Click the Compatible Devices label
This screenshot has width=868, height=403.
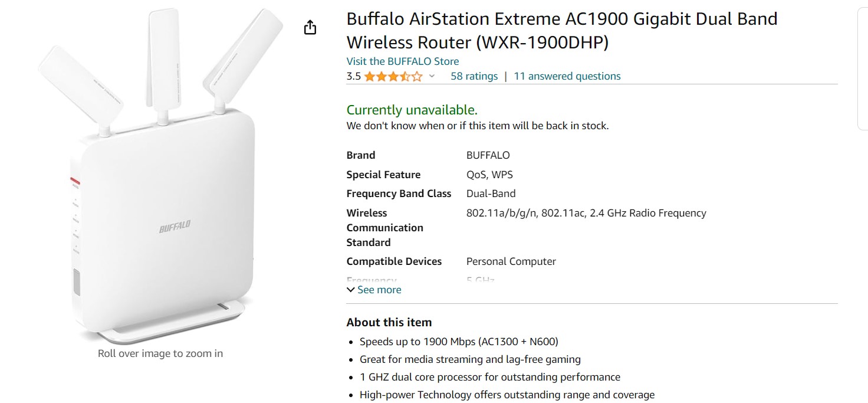pos(394,261)
